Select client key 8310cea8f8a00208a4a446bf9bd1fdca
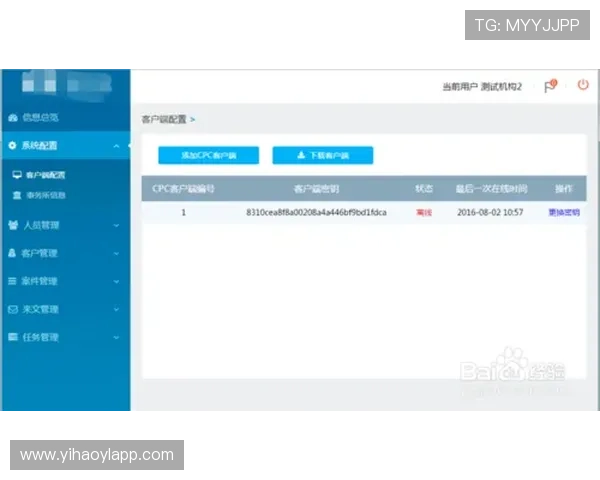600x480 pixels. (316, 212)
